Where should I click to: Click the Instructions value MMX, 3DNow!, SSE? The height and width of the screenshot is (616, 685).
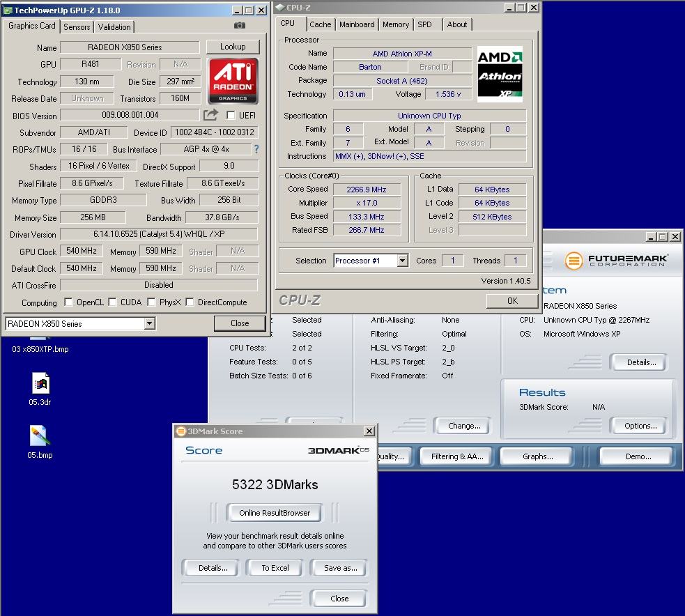(430, 156)
